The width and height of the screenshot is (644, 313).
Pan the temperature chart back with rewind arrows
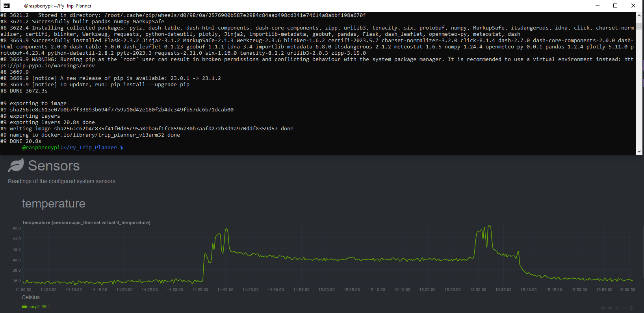pyautogui.click(x=603, y=308)
